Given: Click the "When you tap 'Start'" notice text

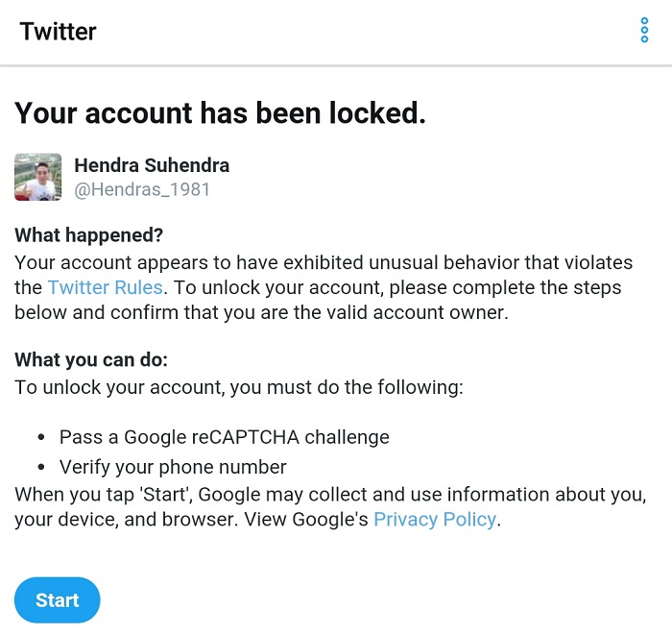Looking at the screenshot, I should tap(326, 495).
